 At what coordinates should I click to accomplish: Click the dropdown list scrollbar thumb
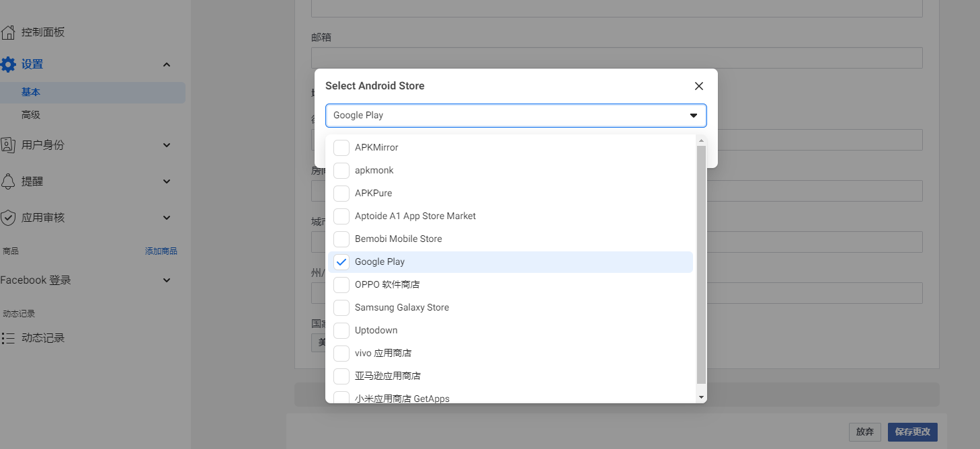(702, 264)
